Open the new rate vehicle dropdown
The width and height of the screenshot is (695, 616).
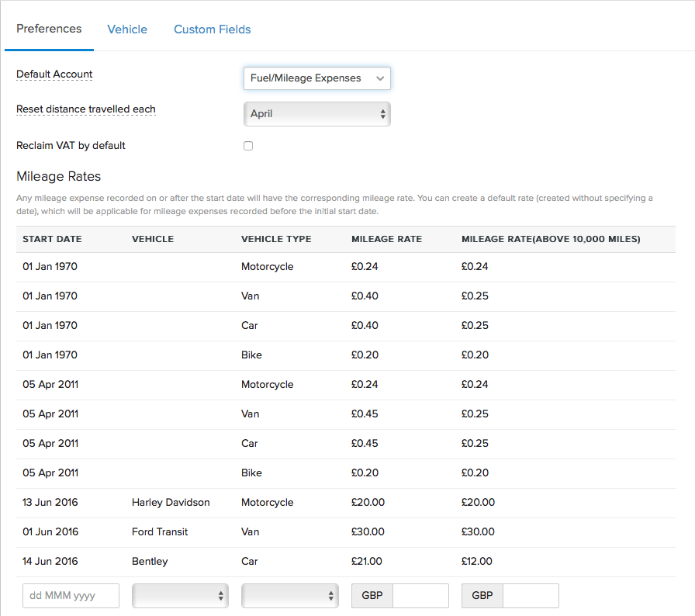tap(180, 596)
